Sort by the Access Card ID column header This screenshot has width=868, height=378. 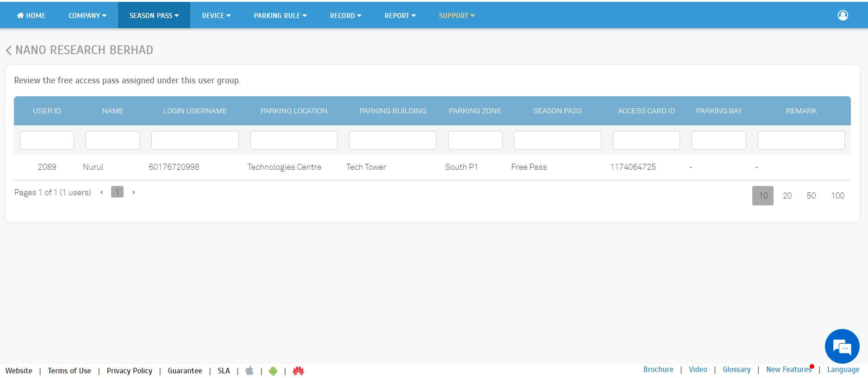point(646,111)
